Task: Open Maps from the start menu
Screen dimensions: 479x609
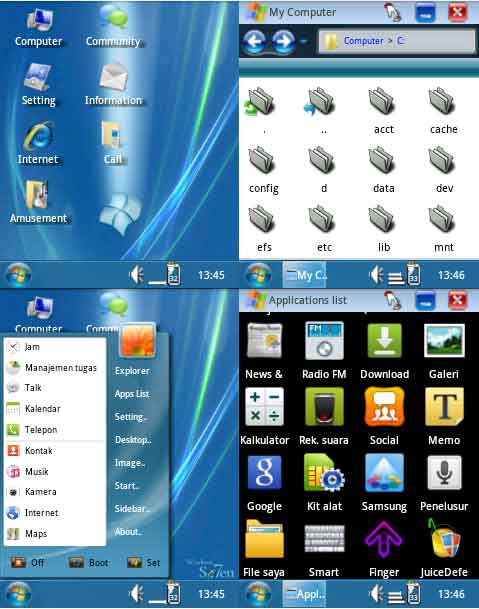Action: point(54,534)
